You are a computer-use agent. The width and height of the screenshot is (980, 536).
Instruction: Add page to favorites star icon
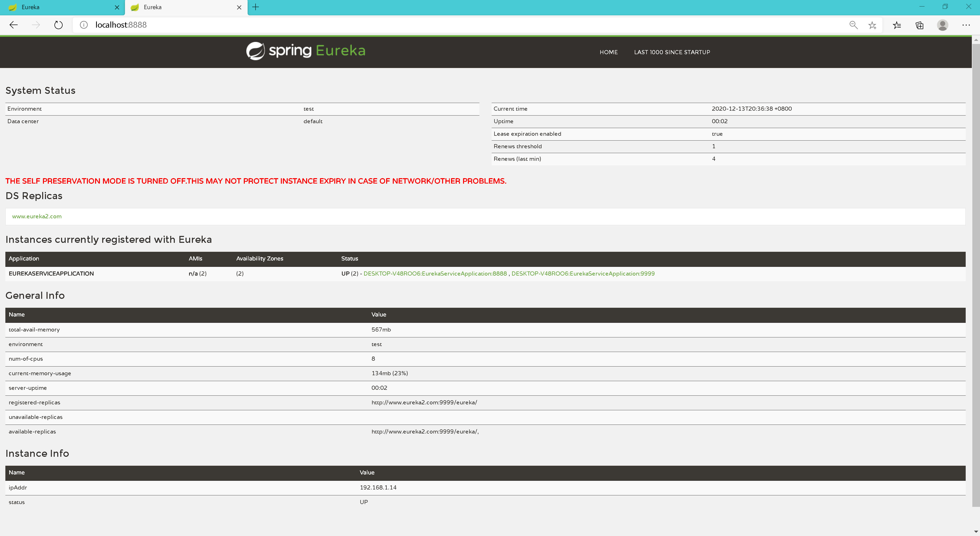click(x=872, y=25)
